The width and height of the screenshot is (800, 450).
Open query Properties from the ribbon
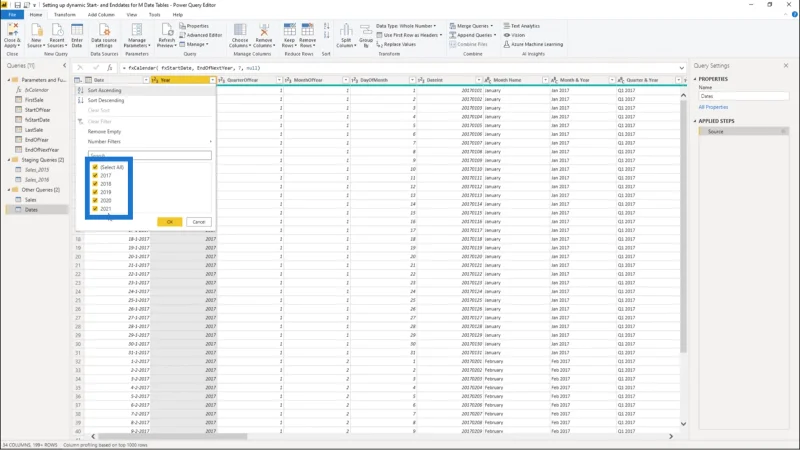coord(194,26)
